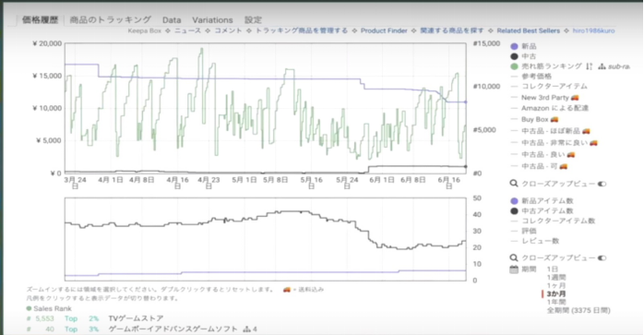The width and height of the screenshot is (644, 335).
Task: Open the Product Finder link
Action: [384, 30]
